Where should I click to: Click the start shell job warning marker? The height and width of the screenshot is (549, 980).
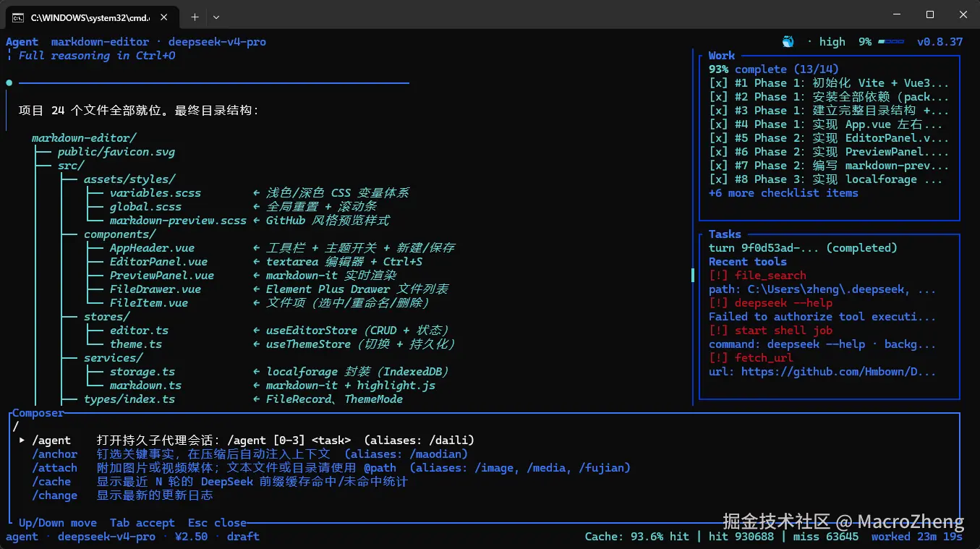point(718,331)
